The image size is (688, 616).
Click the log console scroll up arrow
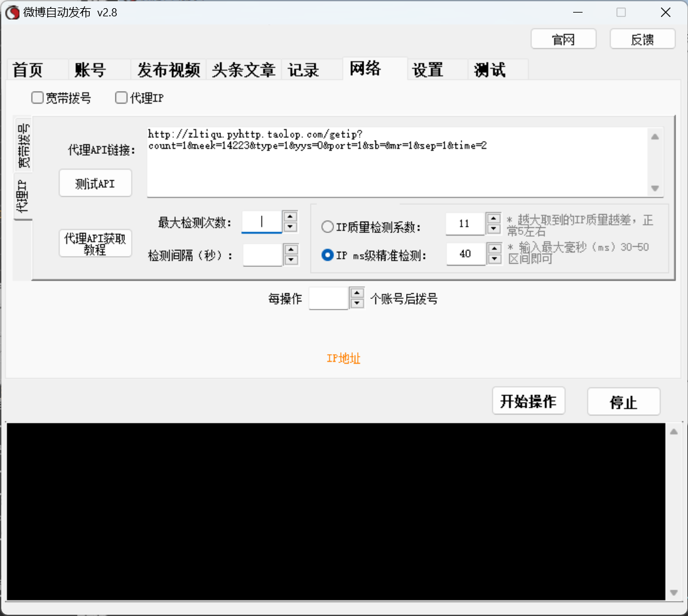click(x=674, y=432)
